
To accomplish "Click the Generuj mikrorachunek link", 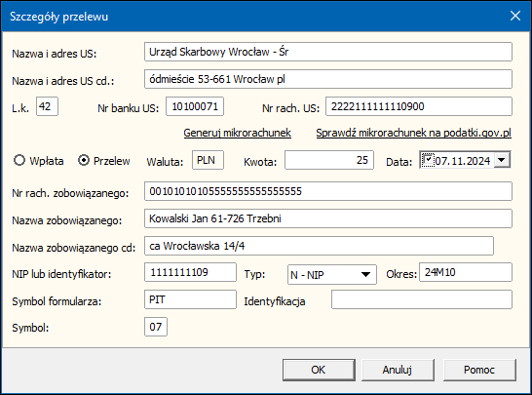I will tap(237, 133).
